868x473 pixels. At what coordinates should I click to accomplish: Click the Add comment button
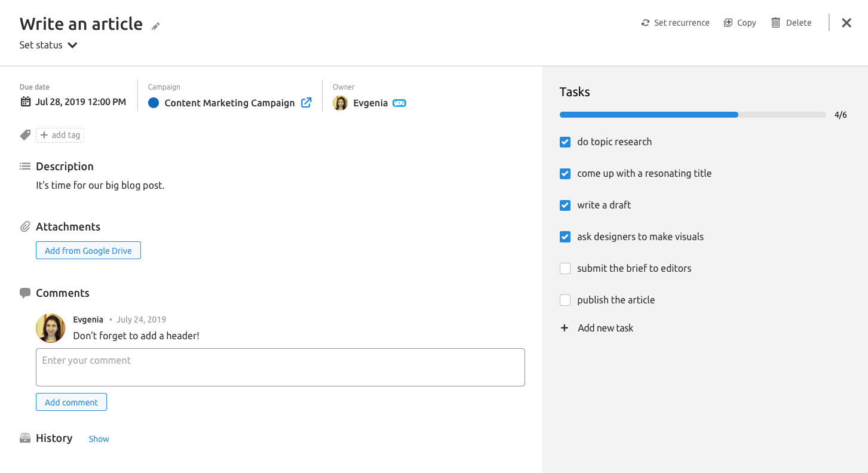click(x=71, y=401)
